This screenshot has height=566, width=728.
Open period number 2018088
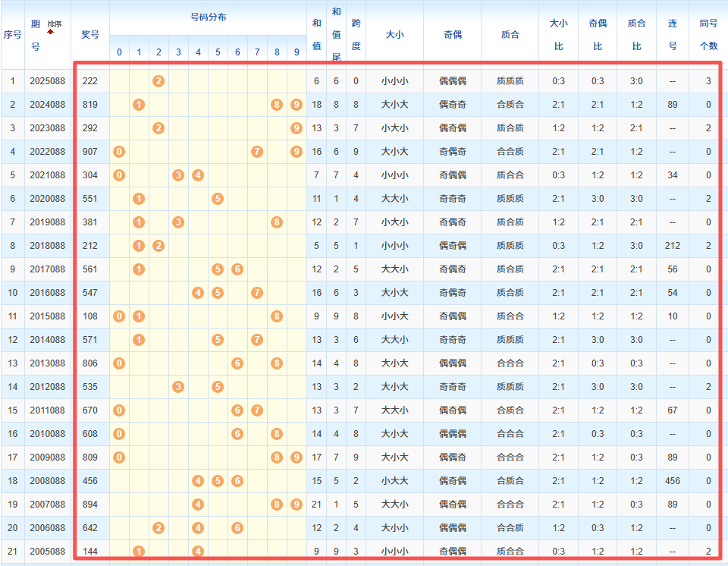point(47,246)
